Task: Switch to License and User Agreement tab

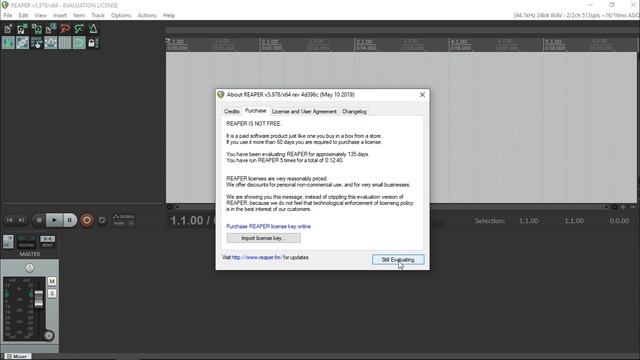Action: click(x=304, y=111)
